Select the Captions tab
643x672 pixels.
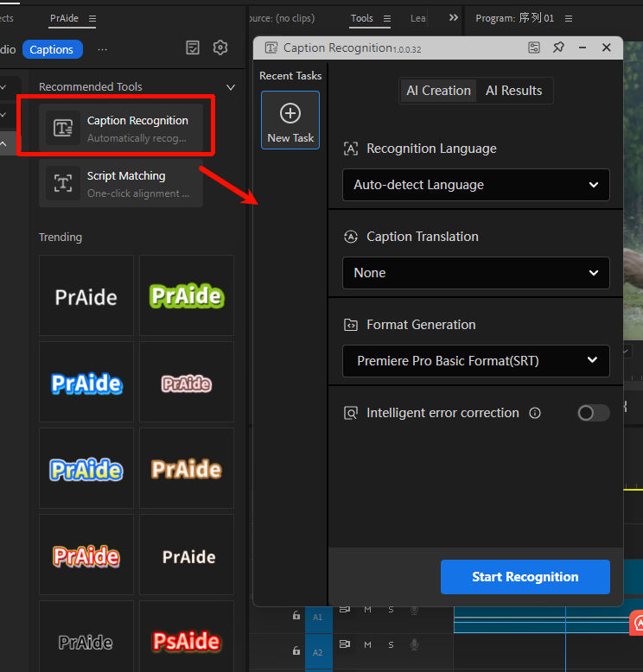click(x=52, y=49)
